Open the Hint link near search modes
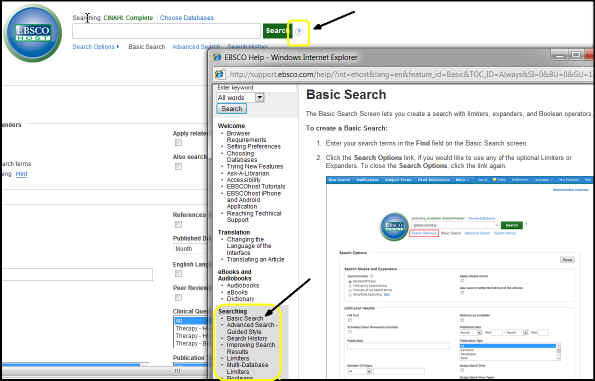Viewport: 595px width, 381px height. (x=22, y=174)
